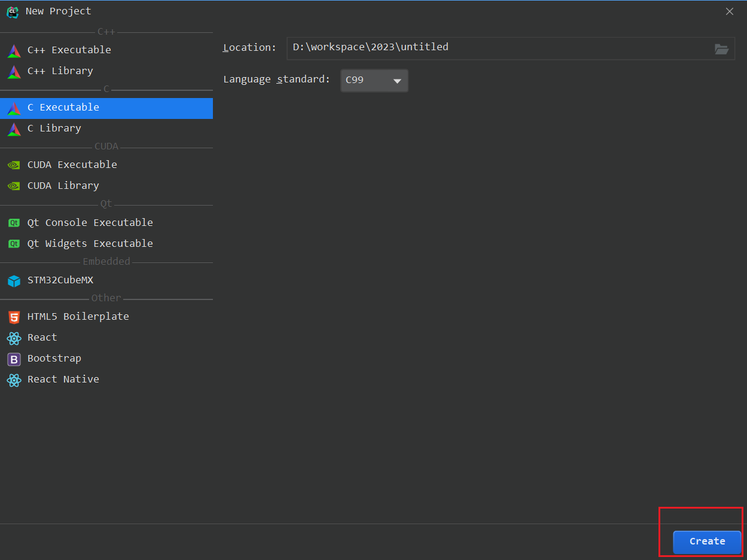This screenshot has height=560, width=747.
Task: Select Qt Console Executable template
Action: pos(106,223)
